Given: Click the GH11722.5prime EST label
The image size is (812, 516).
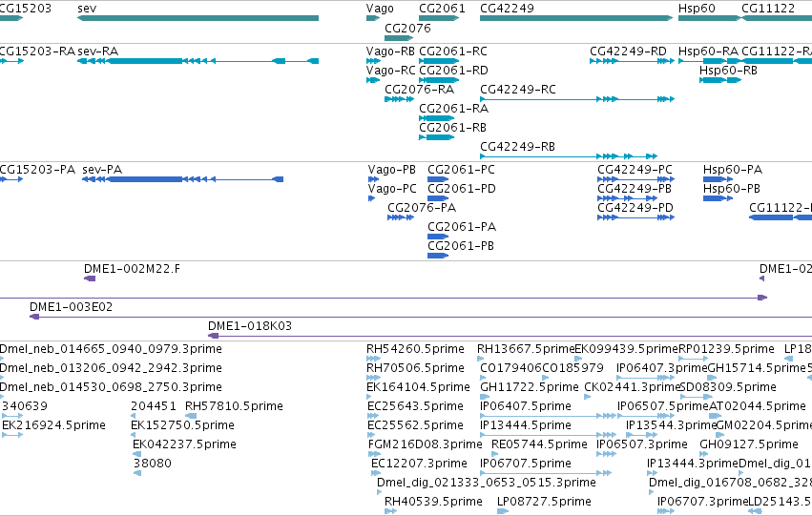Looking at the screenshot, I should coord(530,387).
